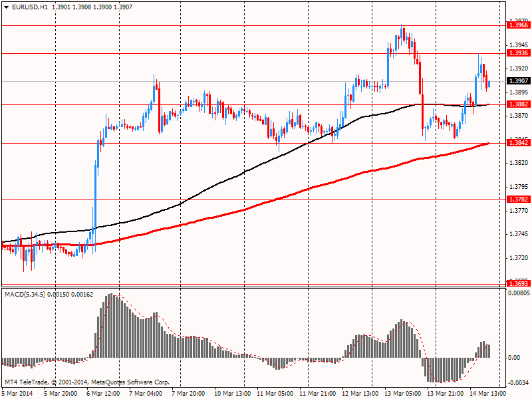Select the horizontal line at 1.3966
Image resolution: width=532 pixels, height=399 pixels.
[x=253, y=25]
